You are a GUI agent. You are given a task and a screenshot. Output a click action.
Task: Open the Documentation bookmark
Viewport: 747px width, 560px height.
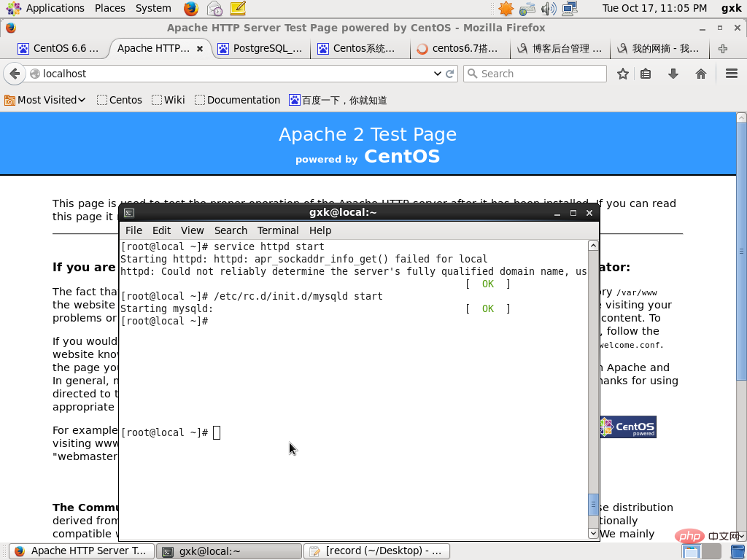coord(237,100)
